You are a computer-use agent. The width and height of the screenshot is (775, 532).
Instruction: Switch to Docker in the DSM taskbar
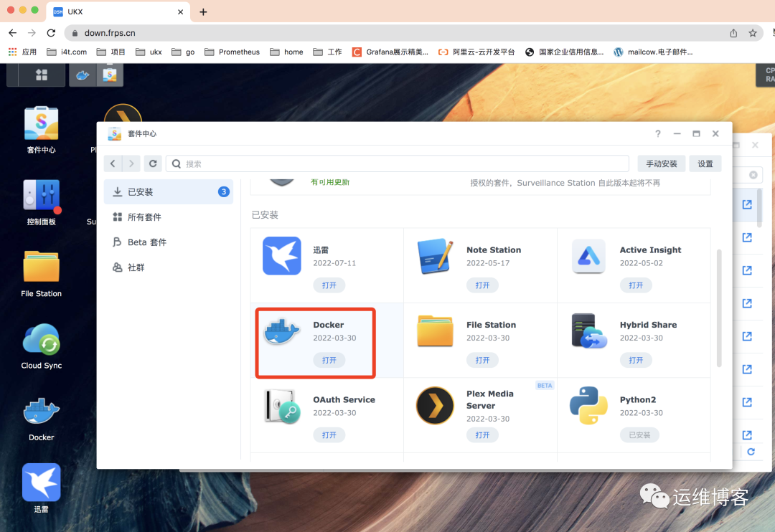coord(83,75)
